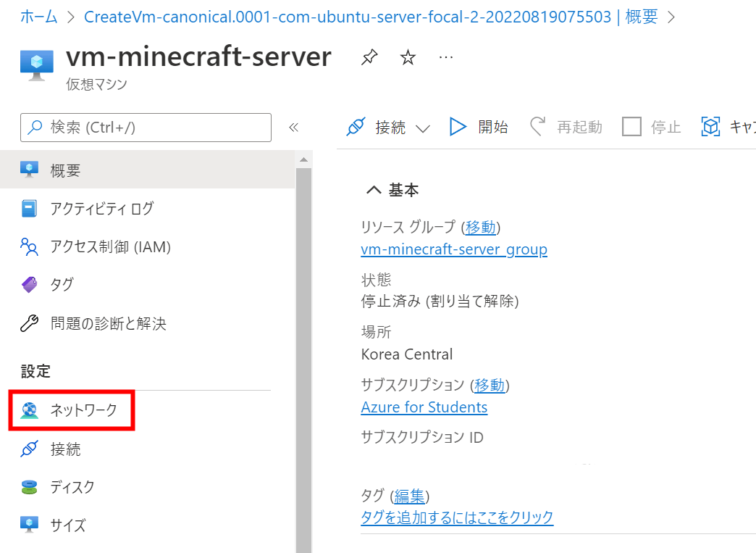Start the VM with 開始 button
This screenshot has height=553, width=756.
coord(478,127)
